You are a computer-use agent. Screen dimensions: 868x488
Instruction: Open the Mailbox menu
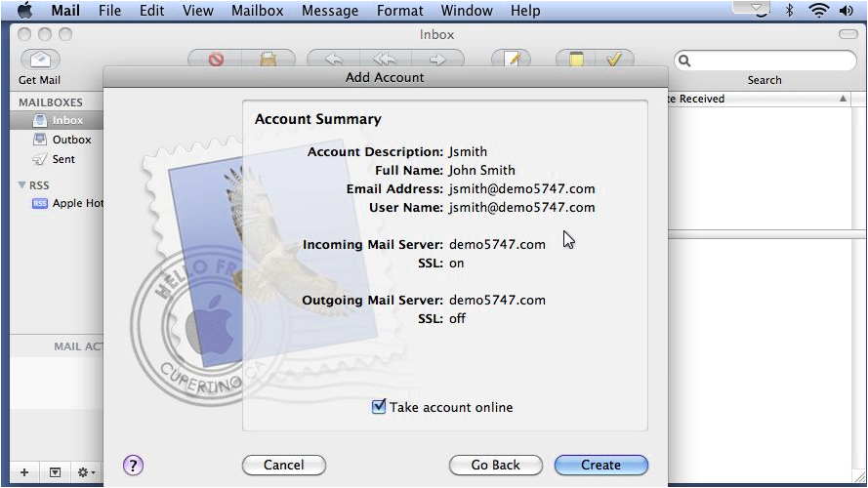258,10
